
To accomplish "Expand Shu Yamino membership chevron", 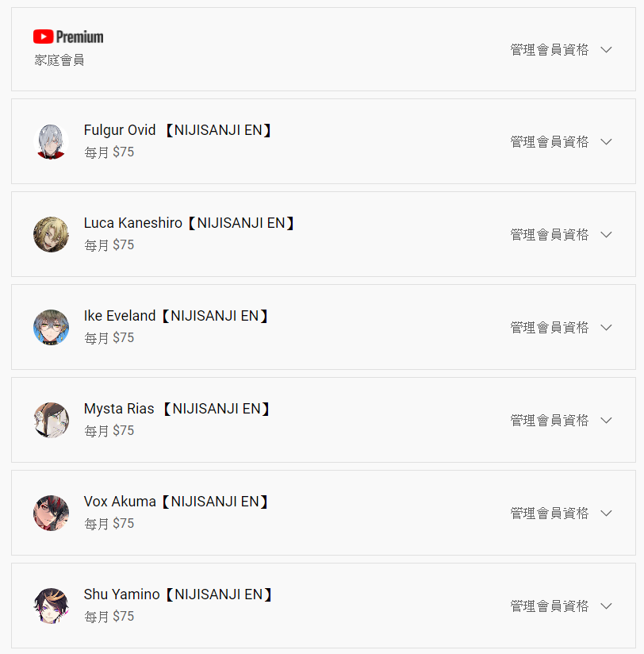I will point(606,606).
